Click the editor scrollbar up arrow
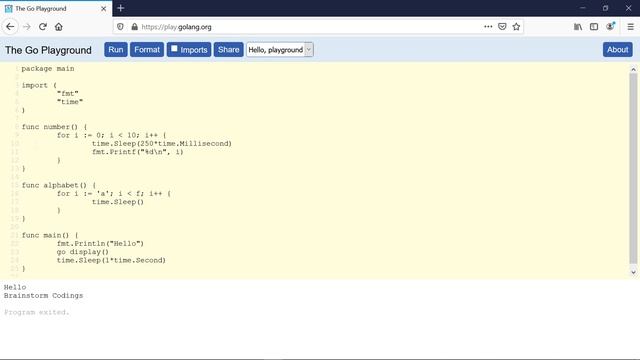The height and width of the screenshot is (360, 640). click(633, 70)
